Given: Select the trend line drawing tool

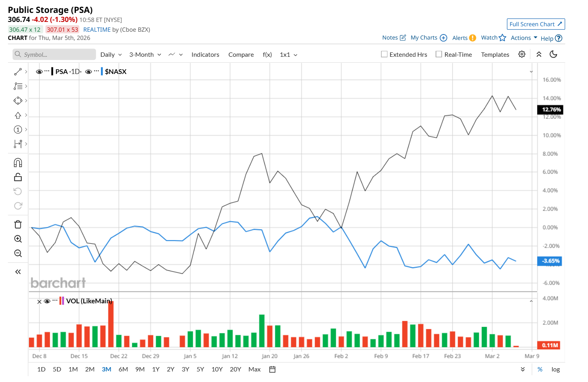Looking at the screenshot, I should tap(18, 72).
